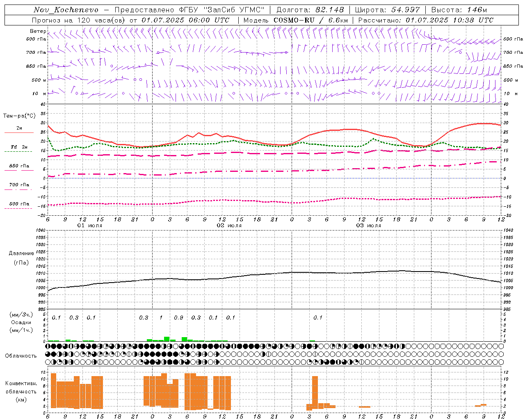The width and height of the screenshot is (525, 420).
Task: Click the '700 гПа' temperature legend entry
Action: 19,185
